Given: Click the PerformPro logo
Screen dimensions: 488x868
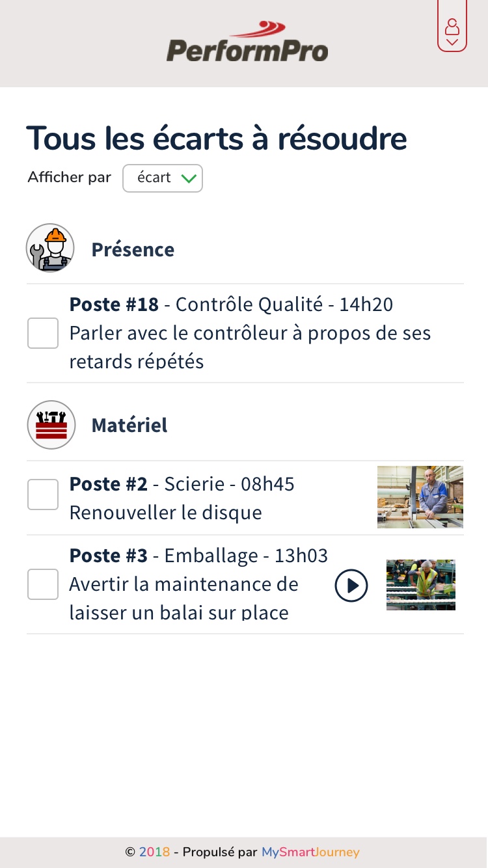Looking at the screenshot, I should pos(247,43).
